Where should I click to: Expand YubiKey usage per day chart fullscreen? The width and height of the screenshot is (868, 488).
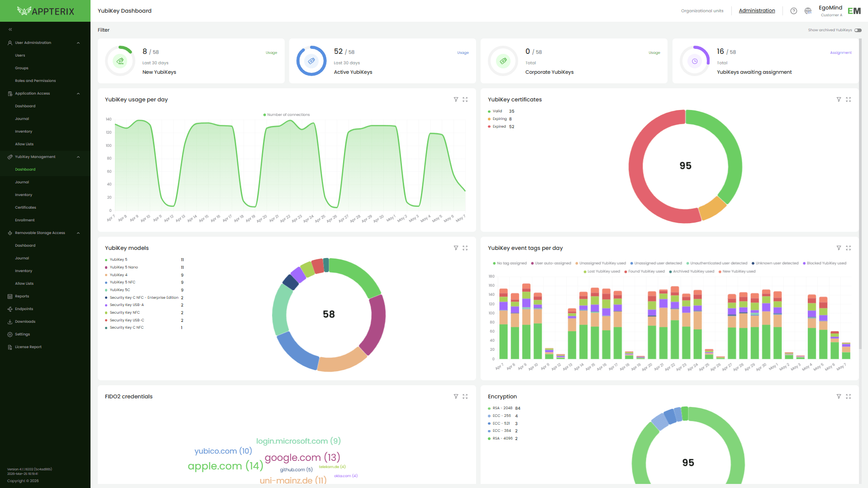click(x=465, y=100)
